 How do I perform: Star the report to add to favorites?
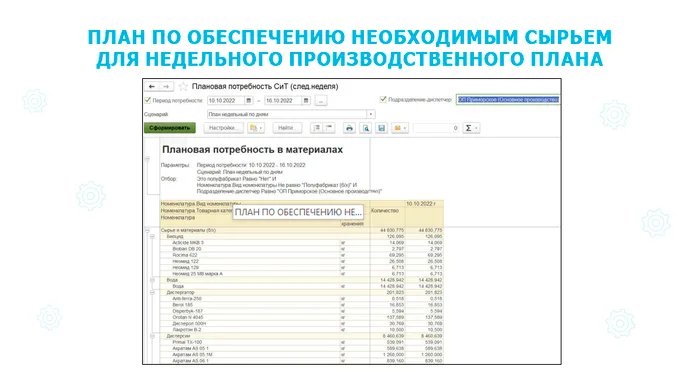pyautogui.click(x=183, y=86)
